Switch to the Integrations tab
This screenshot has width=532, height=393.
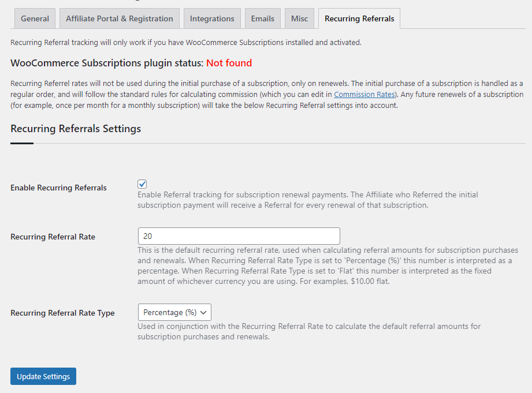point(212,18)
